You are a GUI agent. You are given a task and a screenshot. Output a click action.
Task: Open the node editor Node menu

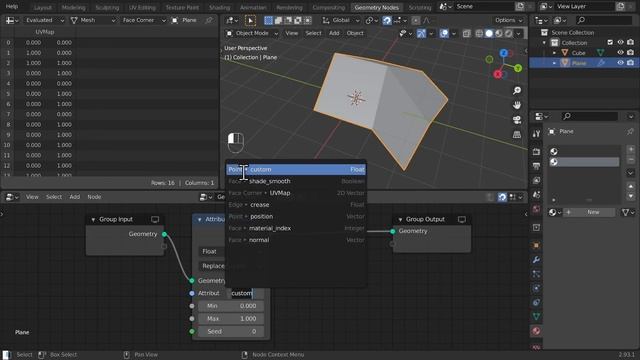(94, 197)
